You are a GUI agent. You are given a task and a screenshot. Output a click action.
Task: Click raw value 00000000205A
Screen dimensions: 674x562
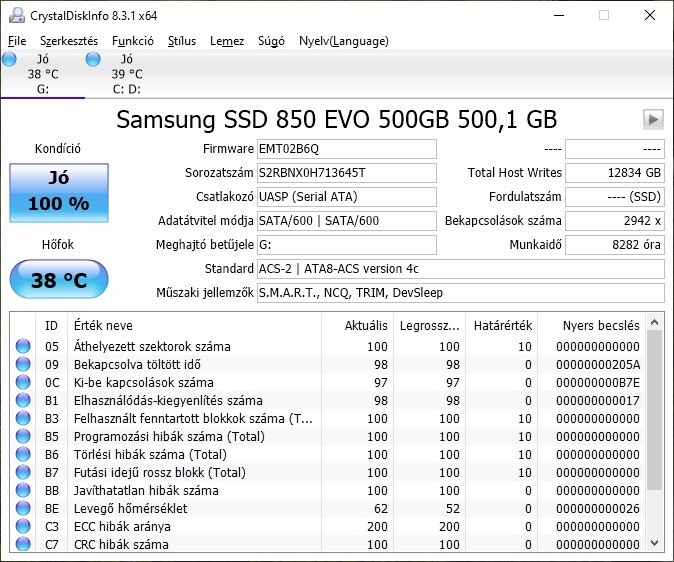598,365
